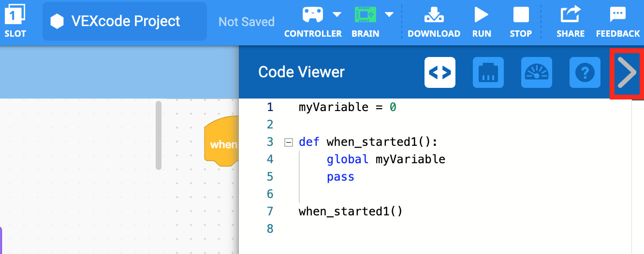Expand the Controller dropdown arrow
The height and width of the screenshot is (254, 644).
[x=337, y=14]
